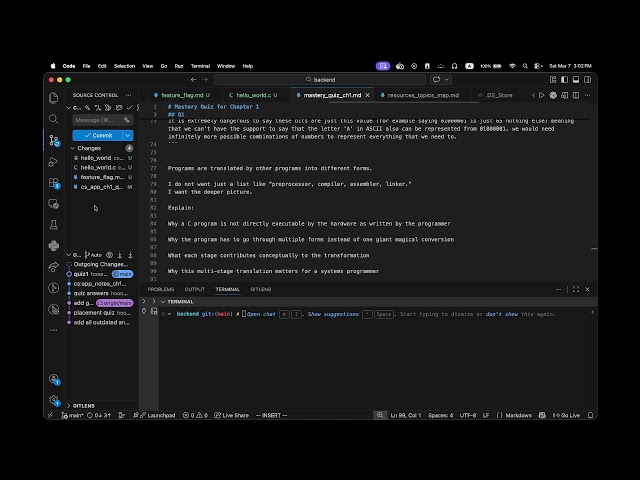The width and height of the screenshot is (640, 480).
Task: Click the Accounts icon in activity bar
Action: (x=53, y=379)
